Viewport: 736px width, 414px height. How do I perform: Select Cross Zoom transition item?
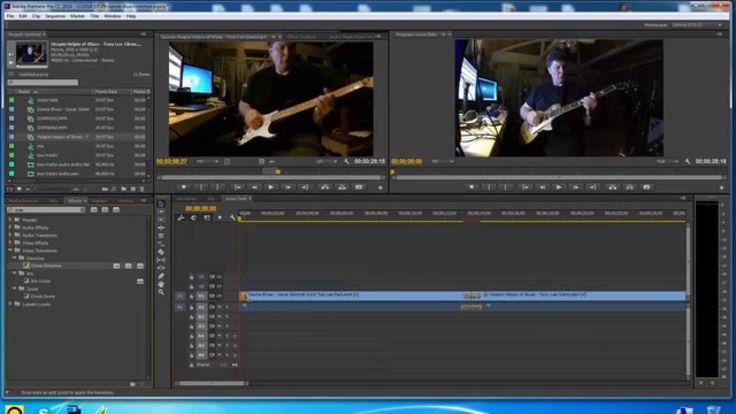tap(43, 296)
